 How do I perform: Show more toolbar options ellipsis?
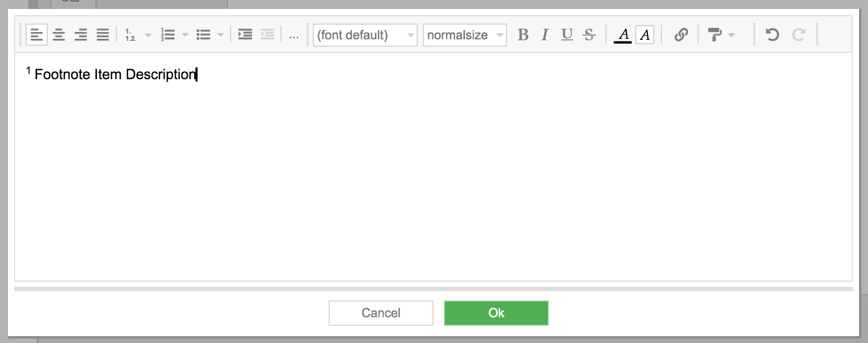[x=294, y=35]
